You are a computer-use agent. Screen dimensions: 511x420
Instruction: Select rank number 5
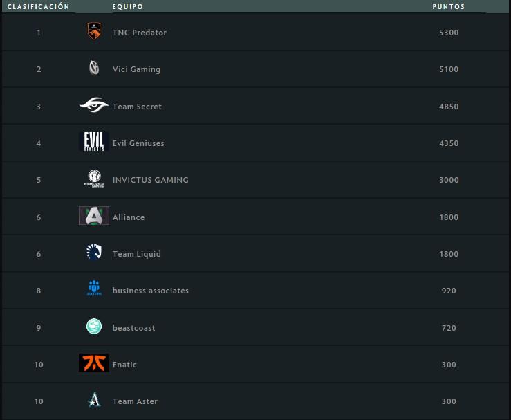(39, 180)
